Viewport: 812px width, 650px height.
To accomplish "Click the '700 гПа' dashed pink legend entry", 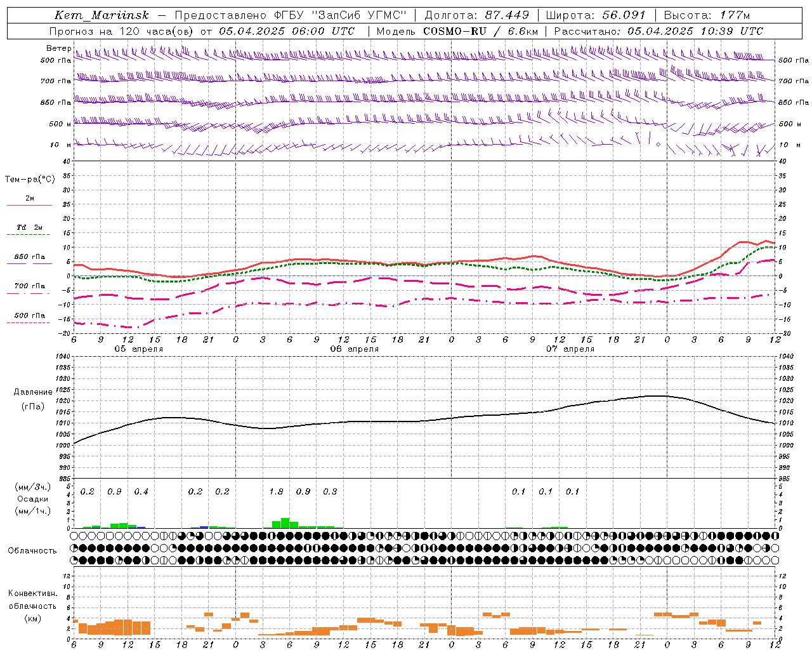I will 30,286.
